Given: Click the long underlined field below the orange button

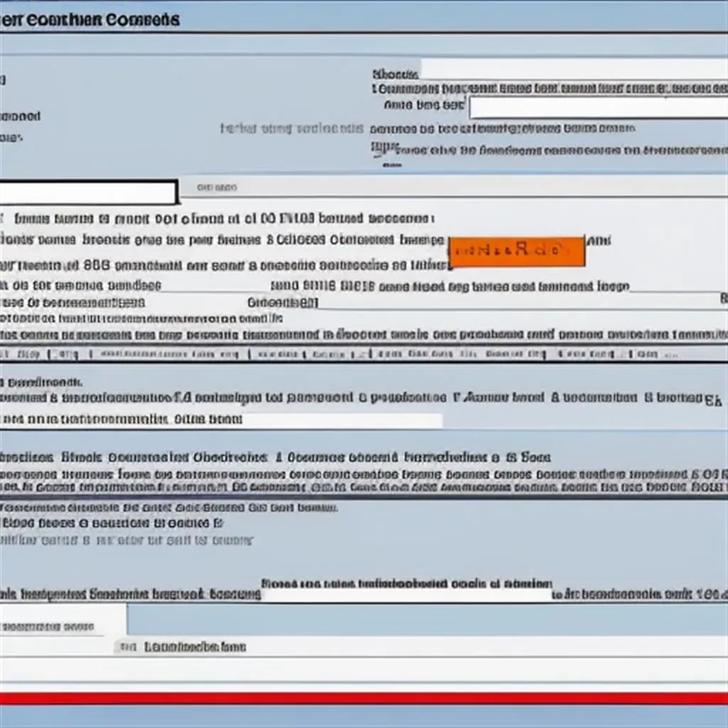Looking at the screenshot, I should pyautogui.click(x=519, y=303).
